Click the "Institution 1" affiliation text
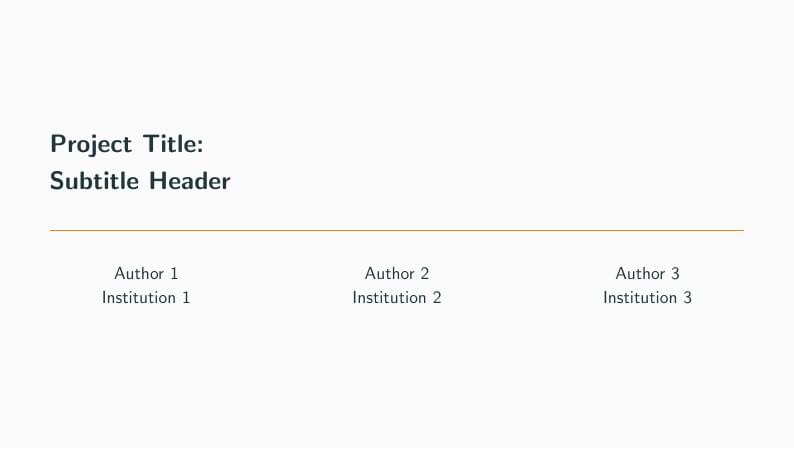Image resolution: width=794 pixels, height=449 pixels. click(x=146, y=298)
